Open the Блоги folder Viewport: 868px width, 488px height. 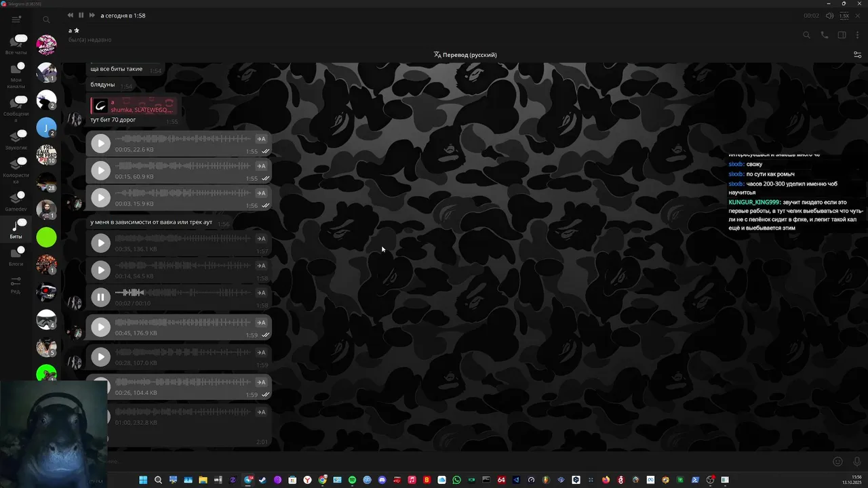coord(16,256)
